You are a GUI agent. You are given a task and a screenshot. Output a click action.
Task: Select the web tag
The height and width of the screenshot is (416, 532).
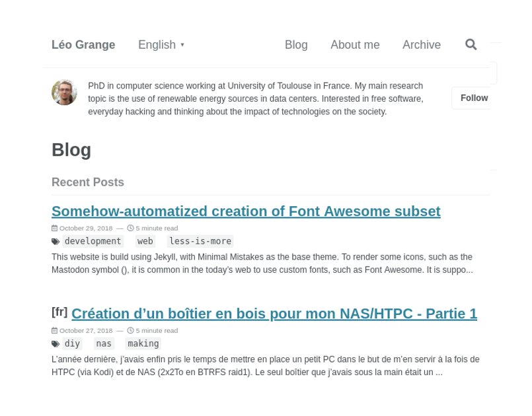pos(145,241)
